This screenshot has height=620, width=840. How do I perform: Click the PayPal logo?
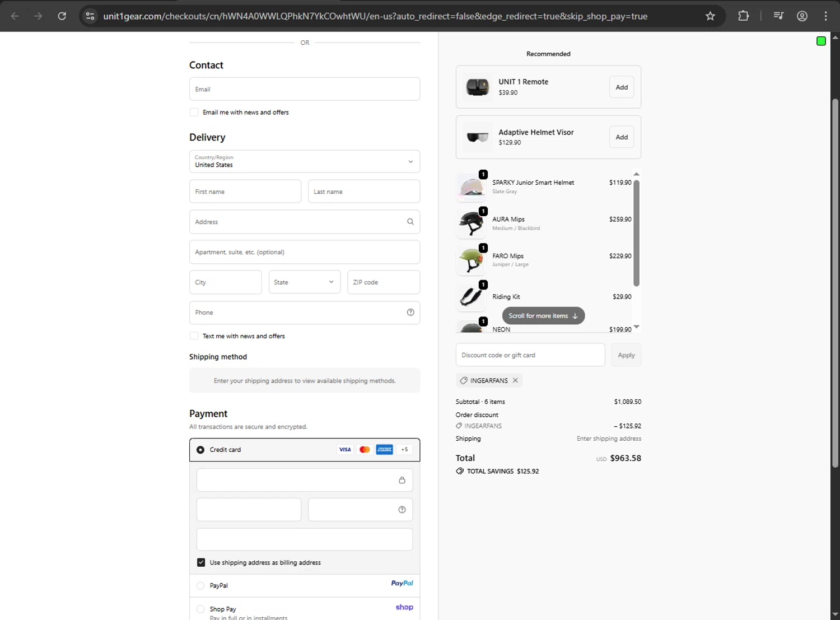coord(402,583)
